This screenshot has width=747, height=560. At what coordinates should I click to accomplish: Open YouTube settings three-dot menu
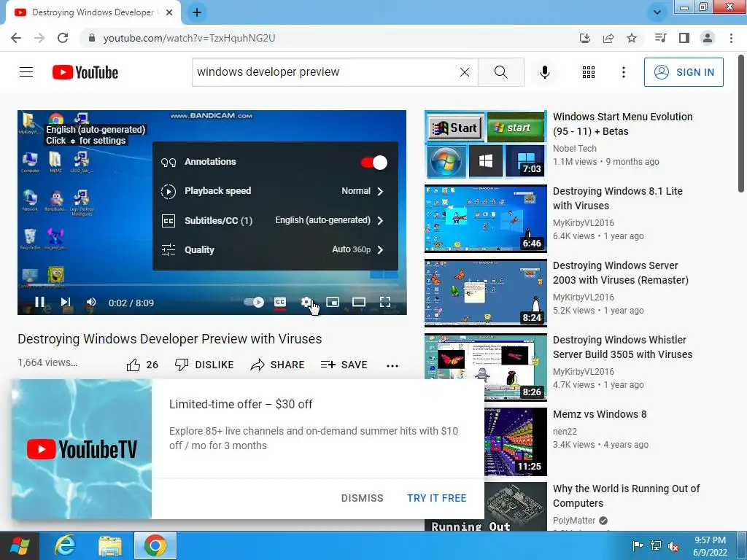tap(623, 72)
